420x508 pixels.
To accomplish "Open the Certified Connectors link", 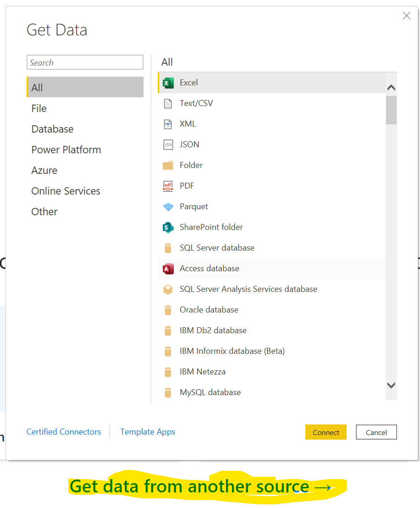I will (x=64, y=432).
